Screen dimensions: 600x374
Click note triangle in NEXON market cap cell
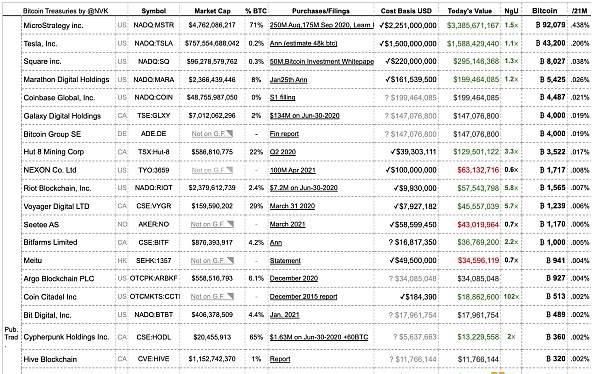pyautogui.click(x=230, y=170)
